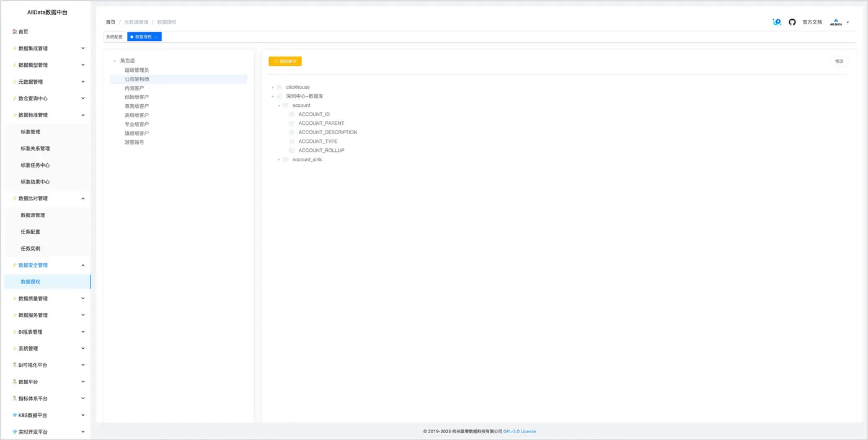This screenshot has width=868, height=440.
Task: Click the yellow 刷新缓存 button
Action: click(x=285, y=61)
